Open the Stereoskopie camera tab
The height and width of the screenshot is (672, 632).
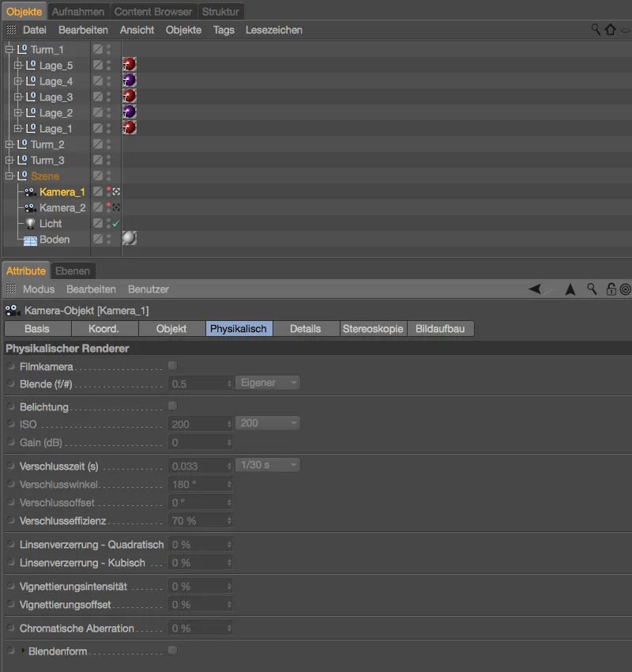pyautogui.click(x=373, y=329)
